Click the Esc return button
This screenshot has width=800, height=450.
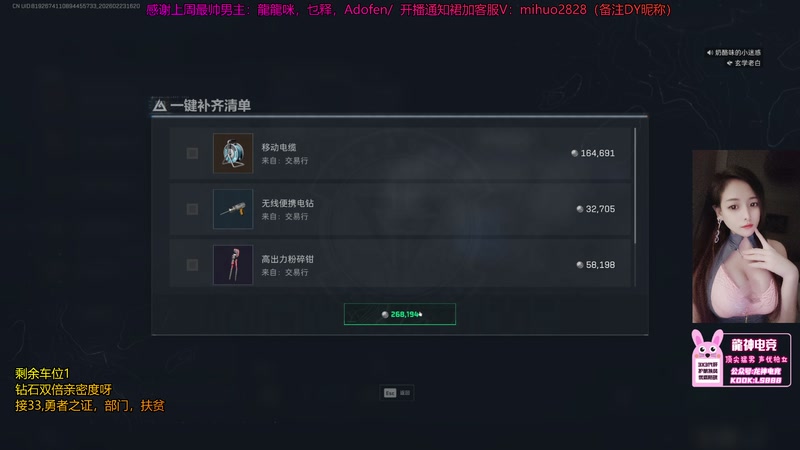point(396,393)
